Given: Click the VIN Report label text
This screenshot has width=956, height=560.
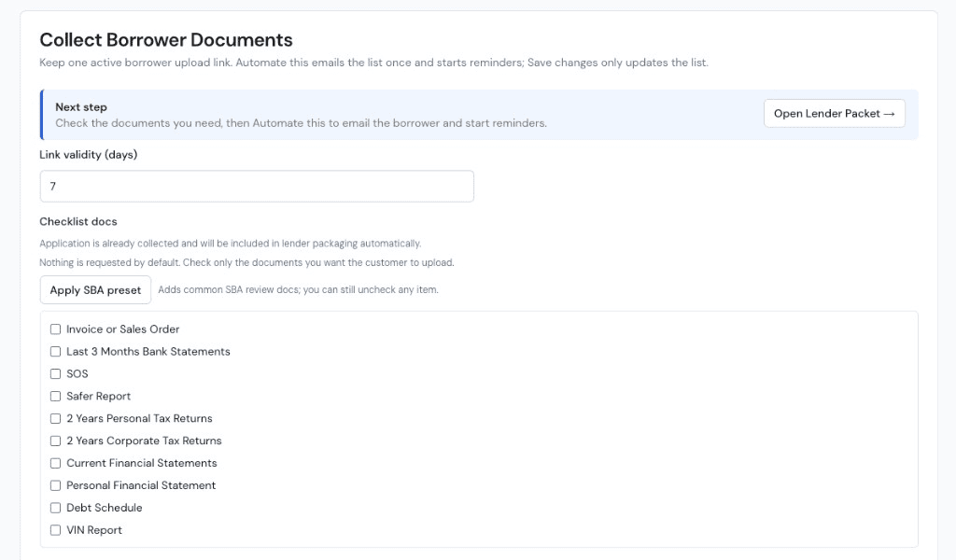Looking at the screenshot, I should point(94,530).
